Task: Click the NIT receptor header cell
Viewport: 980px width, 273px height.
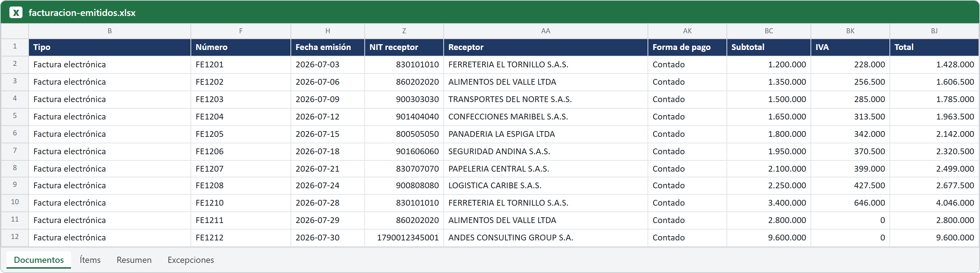Action: click(x=404, y=47)
